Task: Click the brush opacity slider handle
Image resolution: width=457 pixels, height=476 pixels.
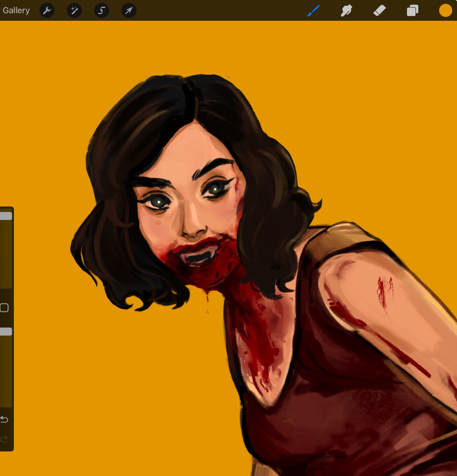Action: click(x=6, y=332)
